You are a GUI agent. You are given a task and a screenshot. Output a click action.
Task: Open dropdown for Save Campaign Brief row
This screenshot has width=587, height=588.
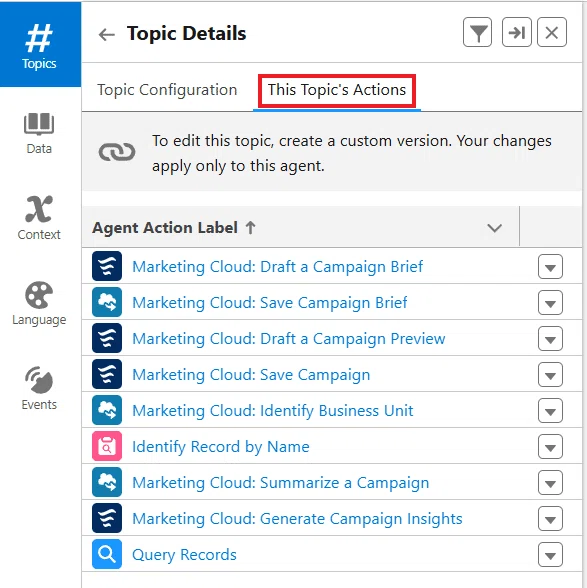(x=550, y=303)
